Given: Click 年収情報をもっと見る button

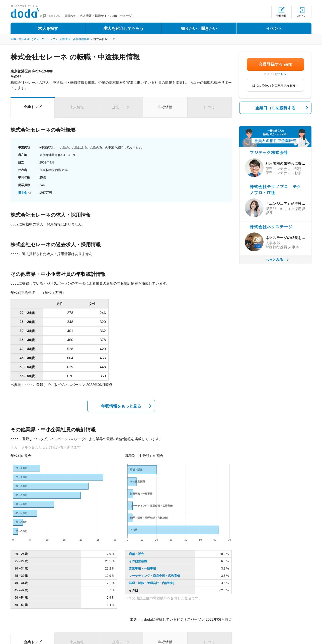Looking at the screenshot, I should (x=121, y=406).
